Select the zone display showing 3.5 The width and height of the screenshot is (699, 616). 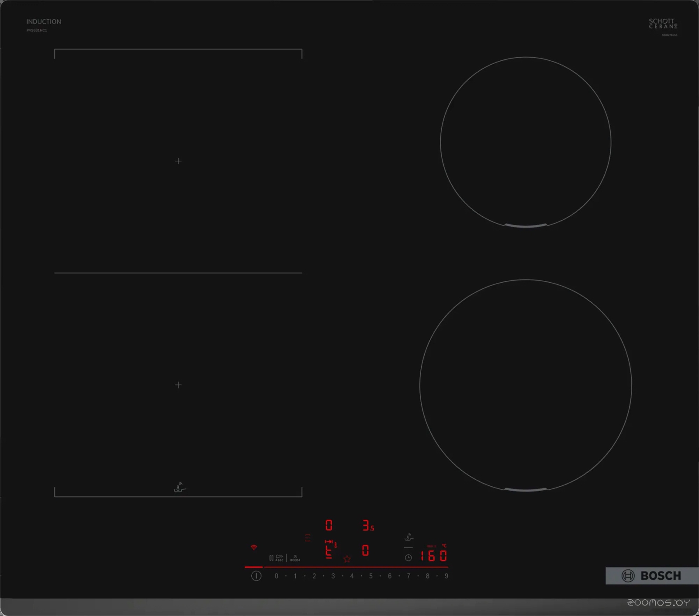point(368,526)
